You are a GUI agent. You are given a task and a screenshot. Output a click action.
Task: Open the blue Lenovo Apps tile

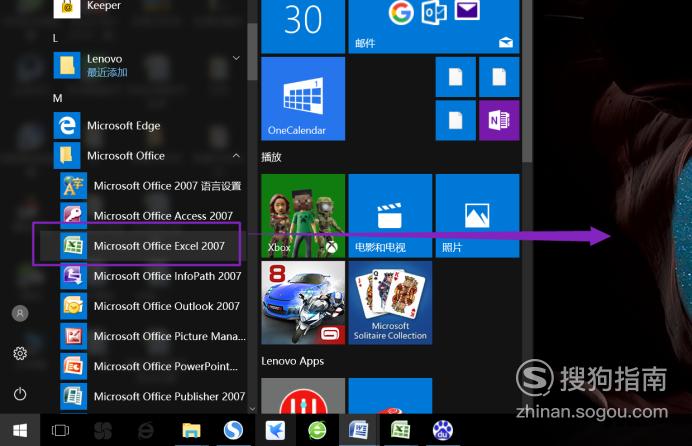[x=390, y=396]
